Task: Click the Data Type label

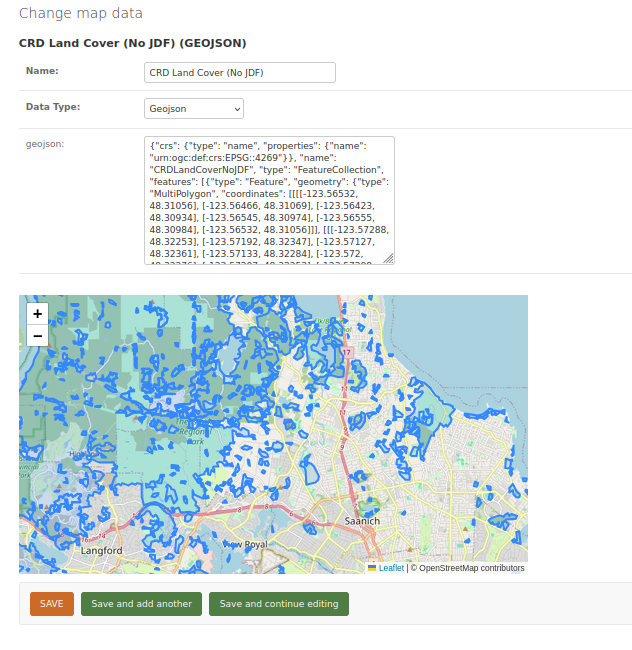Action: [53, 106]
